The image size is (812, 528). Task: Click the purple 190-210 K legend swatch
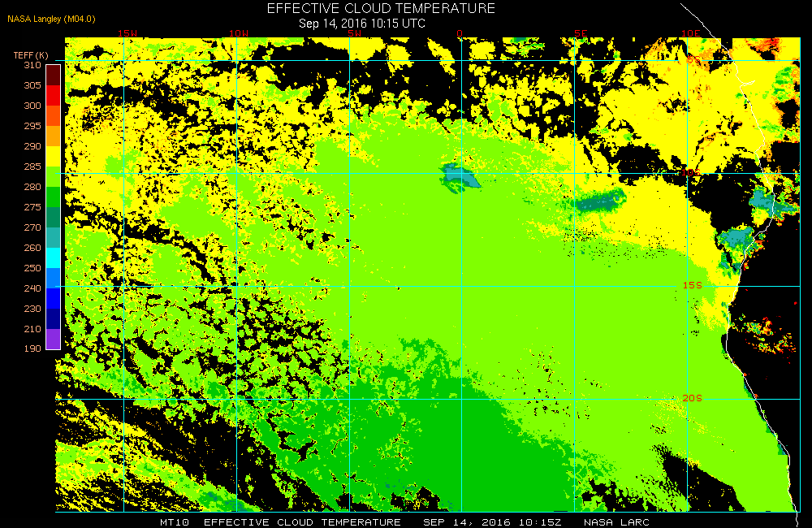[x=54, y=339]
